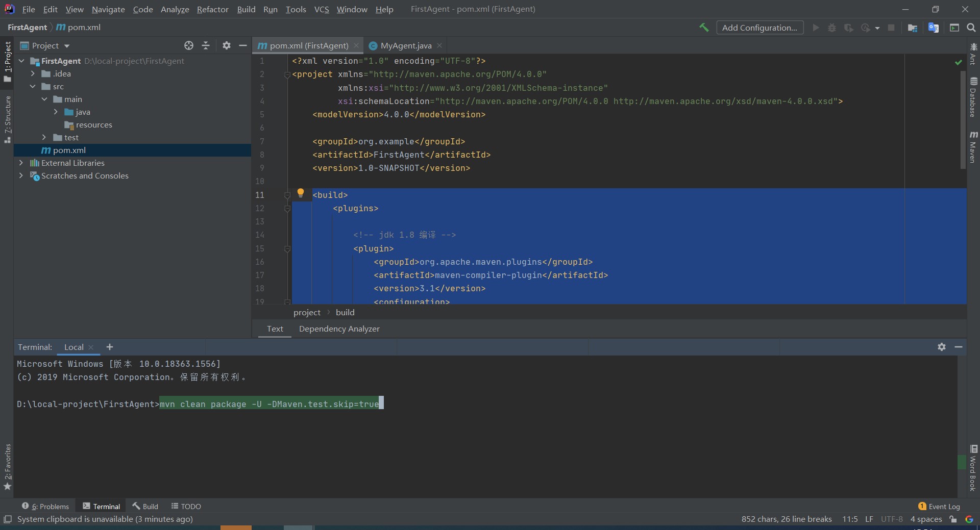Open the profiler run dropdown arrow in toolbar

tap(877, 28)
